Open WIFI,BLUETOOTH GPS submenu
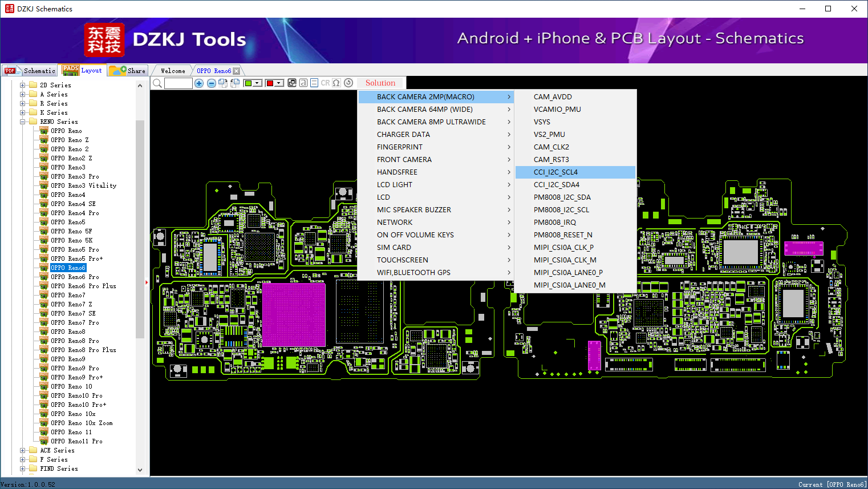Screen dimensions: 868x489 (x=436, y=273)
